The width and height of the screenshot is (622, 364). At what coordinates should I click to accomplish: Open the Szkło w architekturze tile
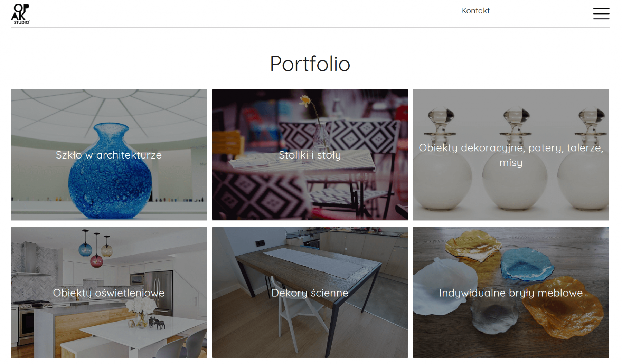click(x=109, y=155)
